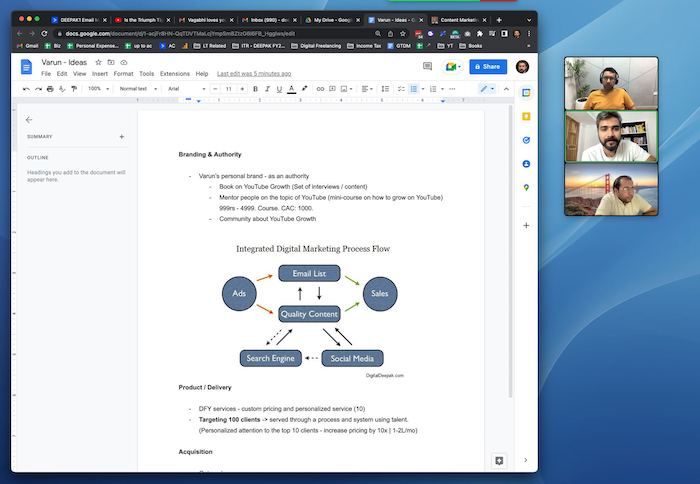This screenshot has width=700, height=484.
Task: Toggle underline formatting
Action: coord(279,89)
